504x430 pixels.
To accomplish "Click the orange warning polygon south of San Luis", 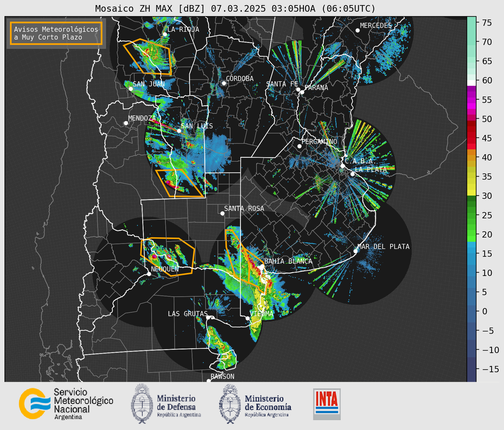I will 180,183.
